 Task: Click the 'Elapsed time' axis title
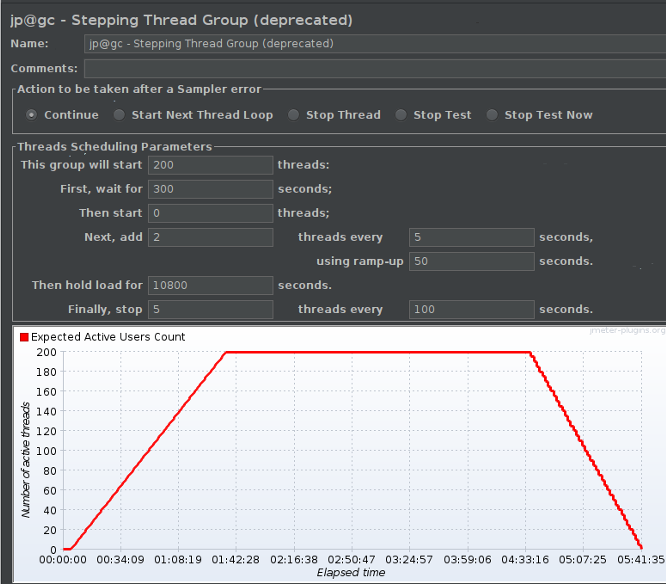pos(351,573)
